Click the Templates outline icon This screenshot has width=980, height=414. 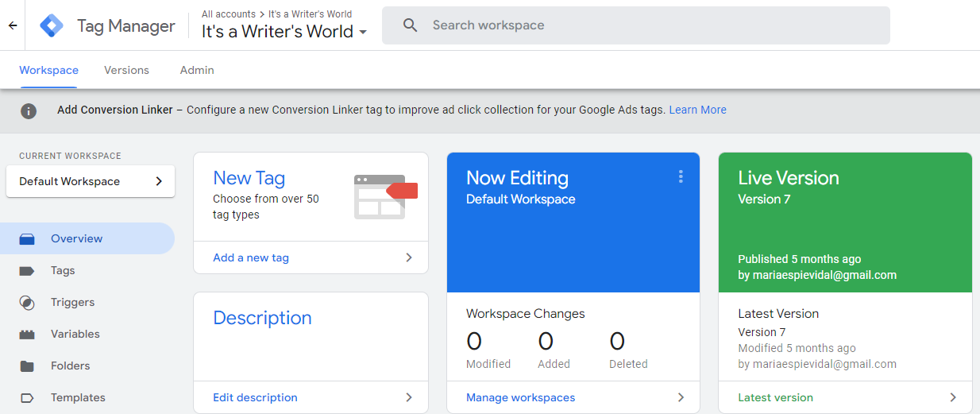point(27,397)
